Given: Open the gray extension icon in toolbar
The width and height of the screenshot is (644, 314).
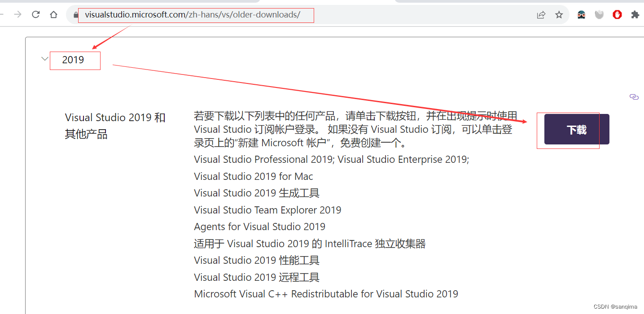Looking at the screenshot, I should [x=599, y=15].
